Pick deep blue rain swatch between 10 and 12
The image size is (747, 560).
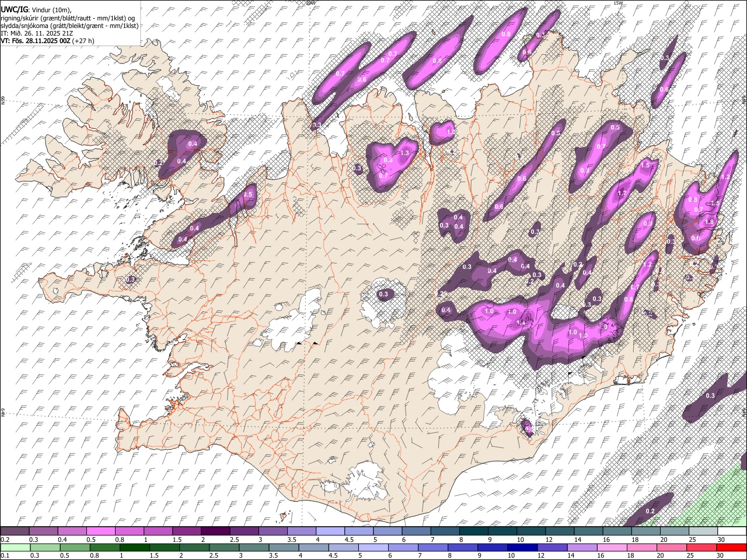522,547
